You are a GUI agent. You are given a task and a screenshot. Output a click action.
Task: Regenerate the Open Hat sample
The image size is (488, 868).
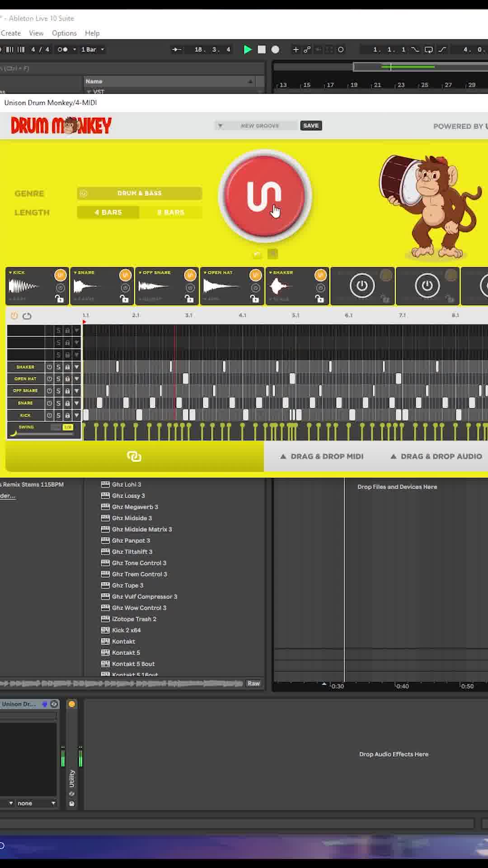pyautogui.click(x=255, y=275)
